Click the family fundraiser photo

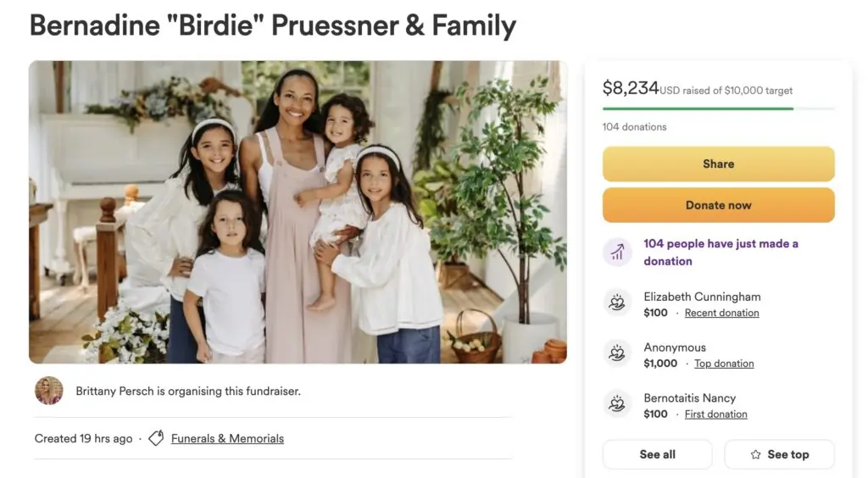[298, 212]
